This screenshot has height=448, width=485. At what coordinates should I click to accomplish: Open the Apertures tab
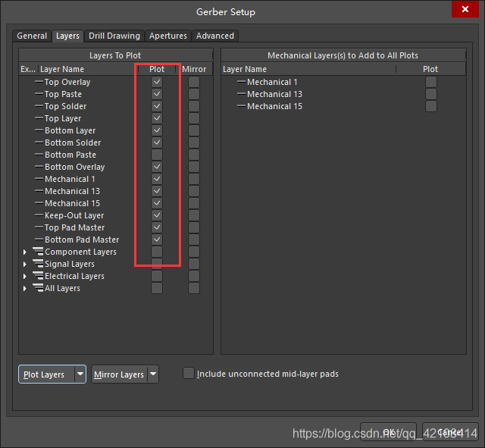click(168, 36)
